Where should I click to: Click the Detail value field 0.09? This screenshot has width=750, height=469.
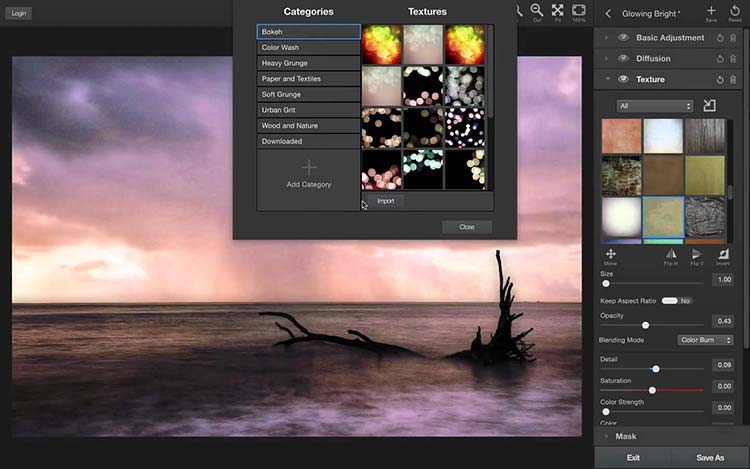pyautogui.click(x=724, y=365)
